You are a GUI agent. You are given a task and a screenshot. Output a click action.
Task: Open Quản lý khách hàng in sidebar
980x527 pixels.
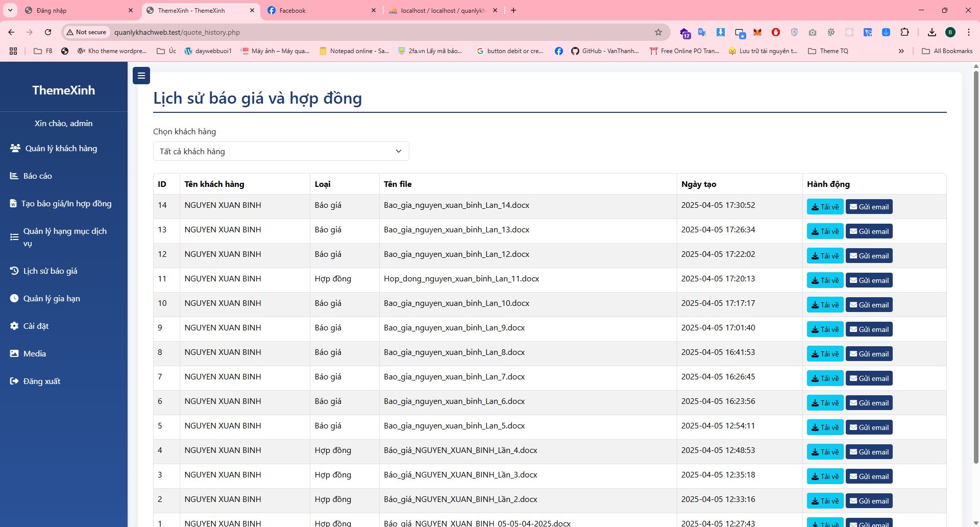[x=61, y=149]
